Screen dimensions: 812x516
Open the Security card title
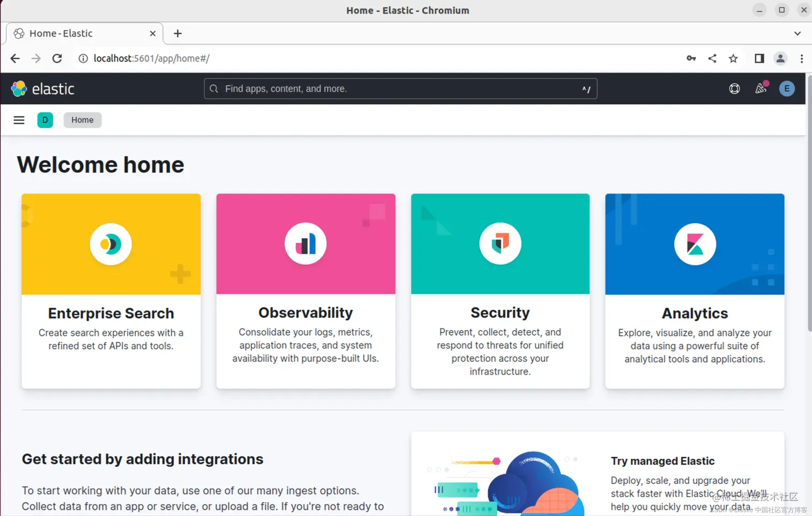tap(501, 313)
